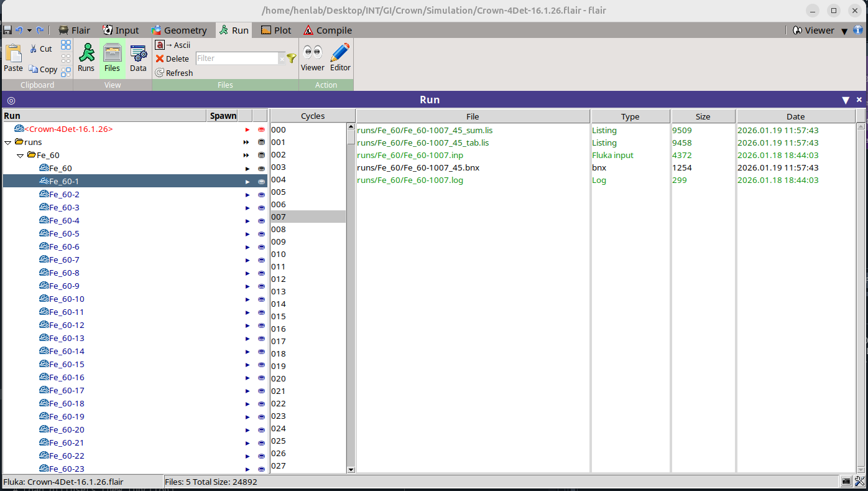868x491 pixels.
Task: Open the Plot tab
Action: (276, 30)
